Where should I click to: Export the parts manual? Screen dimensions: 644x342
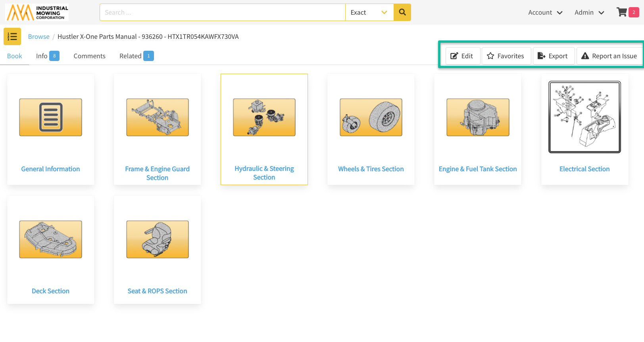click(553, 56)
